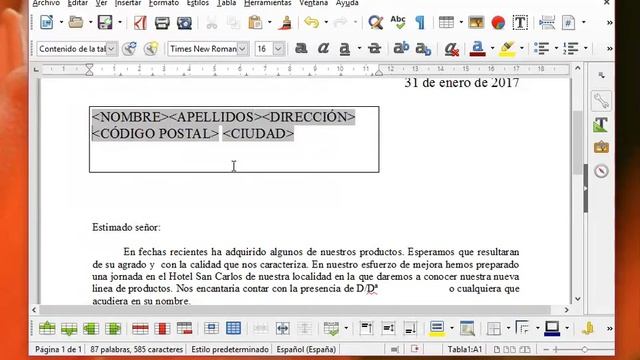
Task: Insert a field (# icon)
Action: 568,22
